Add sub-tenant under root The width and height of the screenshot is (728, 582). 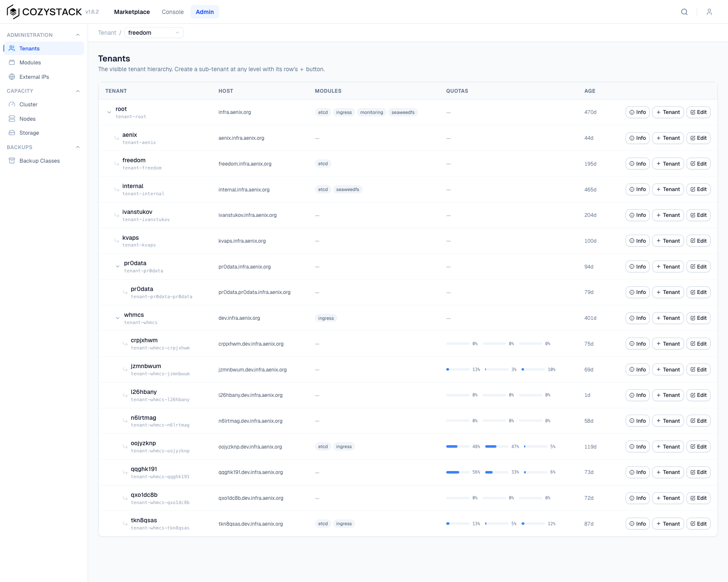click(668, 112)
